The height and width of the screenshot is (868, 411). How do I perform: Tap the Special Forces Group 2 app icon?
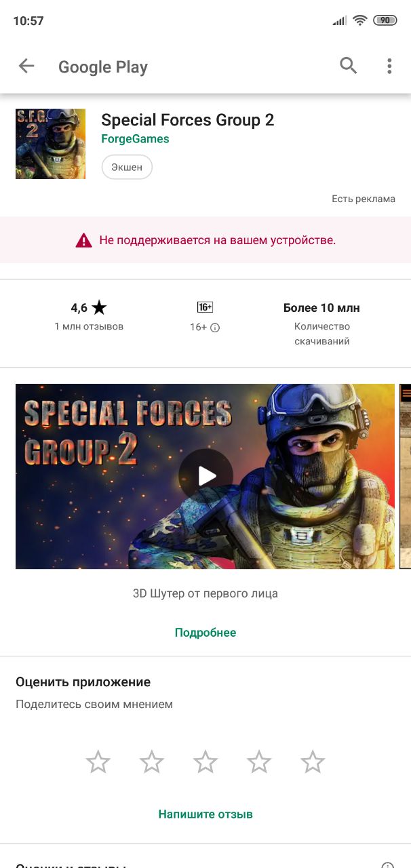50,144
